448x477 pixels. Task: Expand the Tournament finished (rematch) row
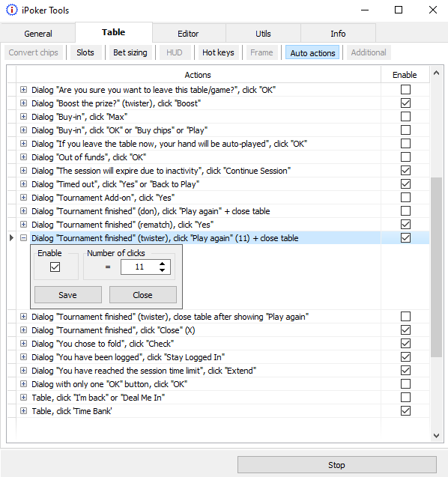pos(23,225)
